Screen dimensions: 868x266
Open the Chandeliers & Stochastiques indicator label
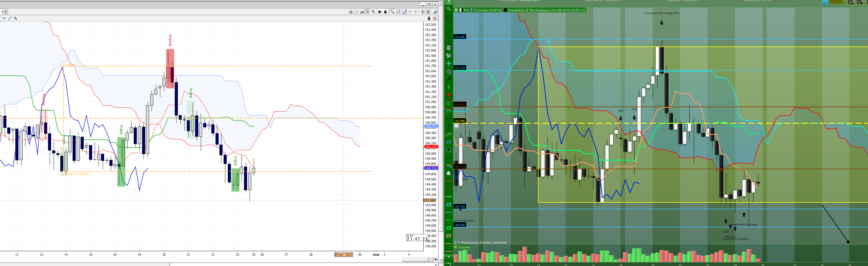[544, 10]
